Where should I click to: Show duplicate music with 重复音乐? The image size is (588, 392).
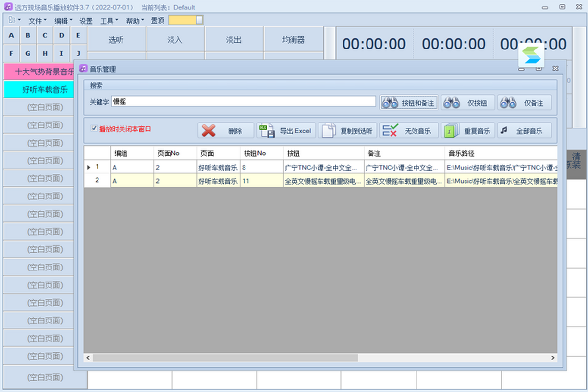[x=468, y=131]
